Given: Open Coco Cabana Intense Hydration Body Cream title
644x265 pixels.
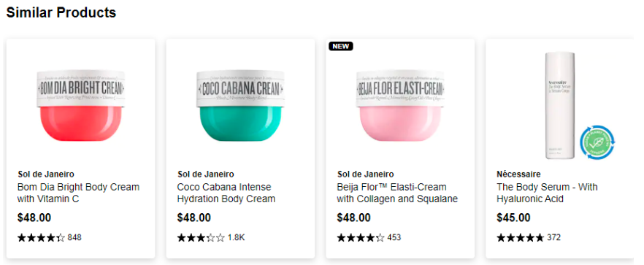Looking at the screenshot, I should tap(226, 193).
